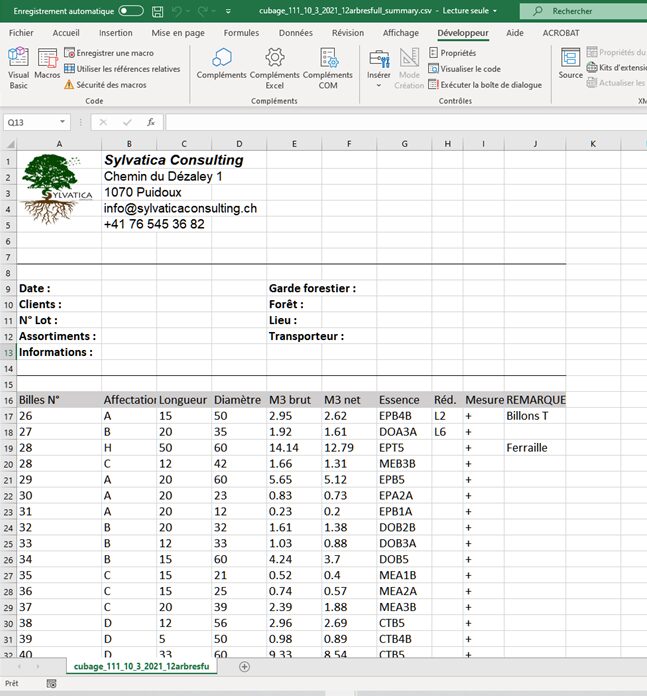The width and height of the screenshot is (647, 696).
Task: Toggle Mode Création
Action: point(409,68)
